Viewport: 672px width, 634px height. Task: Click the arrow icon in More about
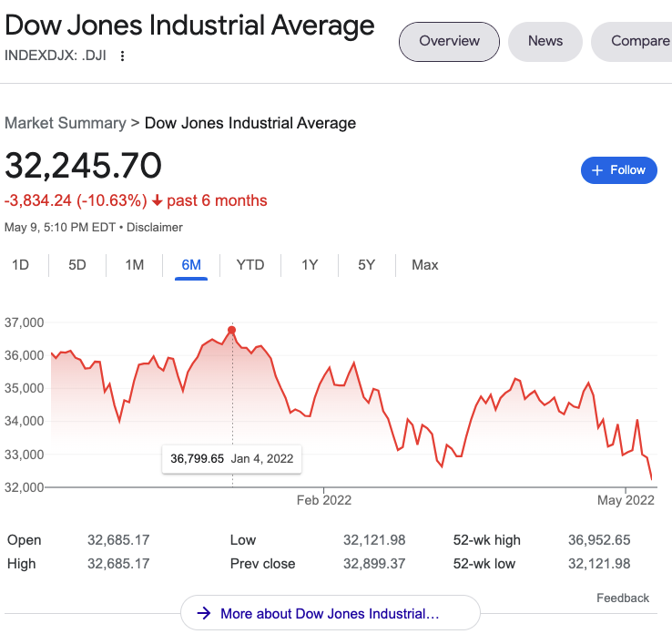pyautogui.click(x=204, y=614)
